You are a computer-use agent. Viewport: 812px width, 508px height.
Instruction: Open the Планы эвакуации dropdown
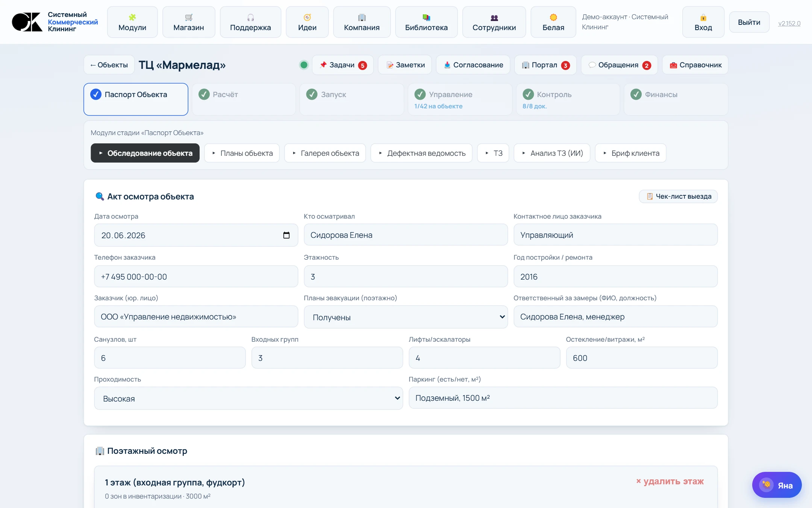click(406, 317)
